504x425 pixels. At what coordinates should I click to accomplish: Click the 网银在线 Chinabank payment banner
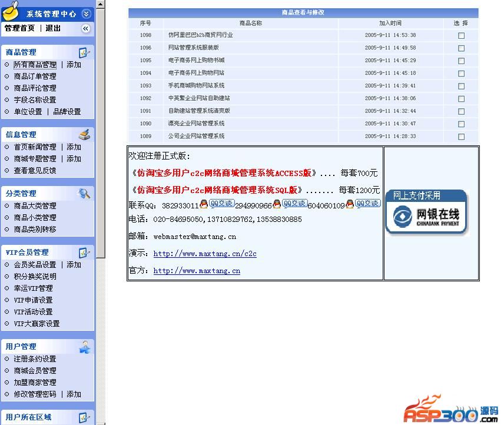pos(426,212)
